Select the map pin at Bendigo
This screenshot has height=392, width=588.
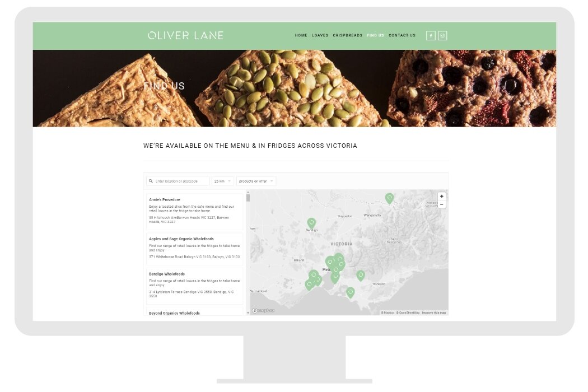(311, 223)
